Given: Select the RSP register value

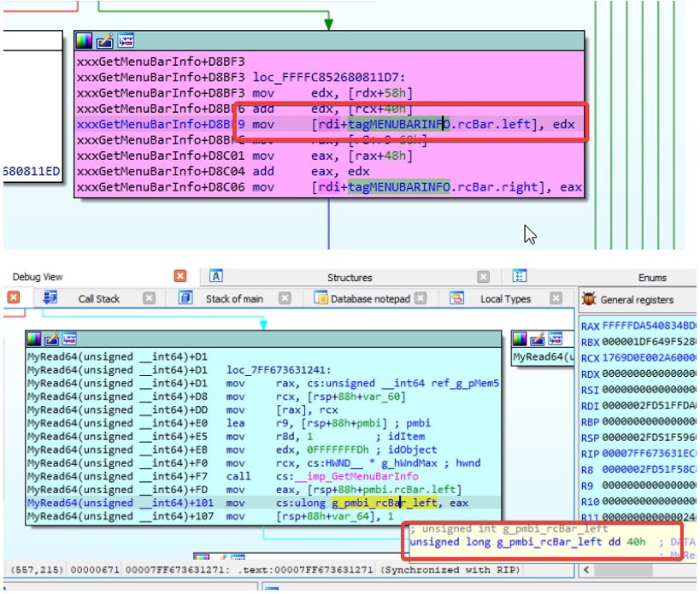Looking at the screenshot, I should (649, 438).
